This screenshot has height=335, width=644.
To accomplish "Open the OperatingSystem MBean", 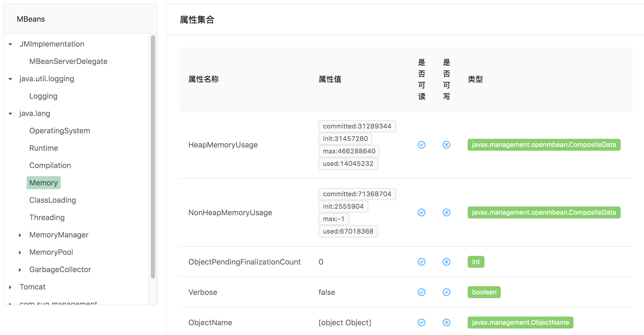I will pyautogui.click(x=60, y=131).
